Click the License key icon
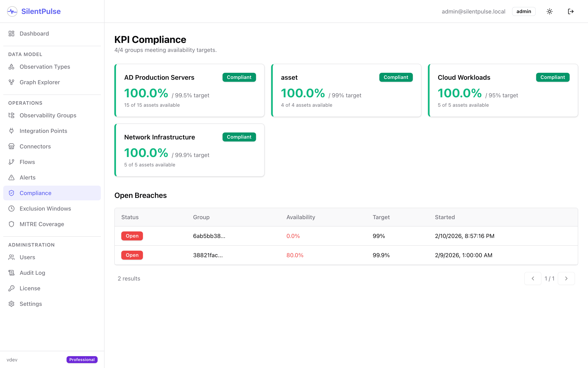 click(x=11, y=288)
